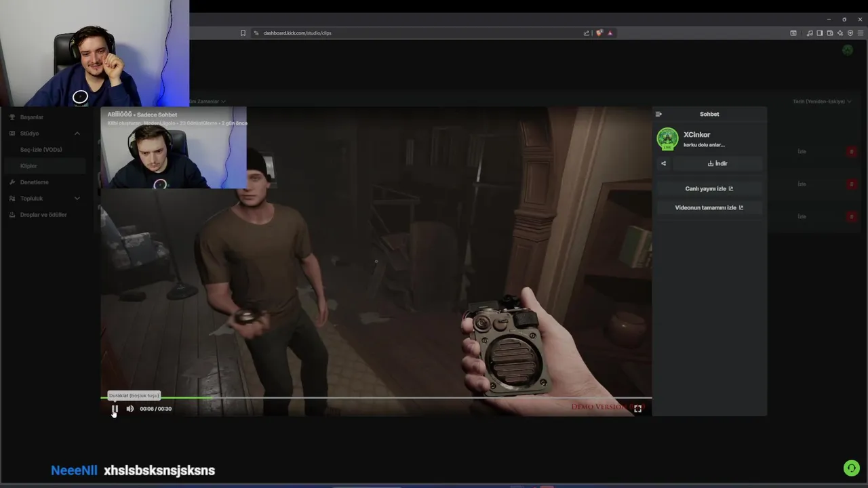
Task: Collapse the Stüdyo section chevron
Action: (77, 134)
